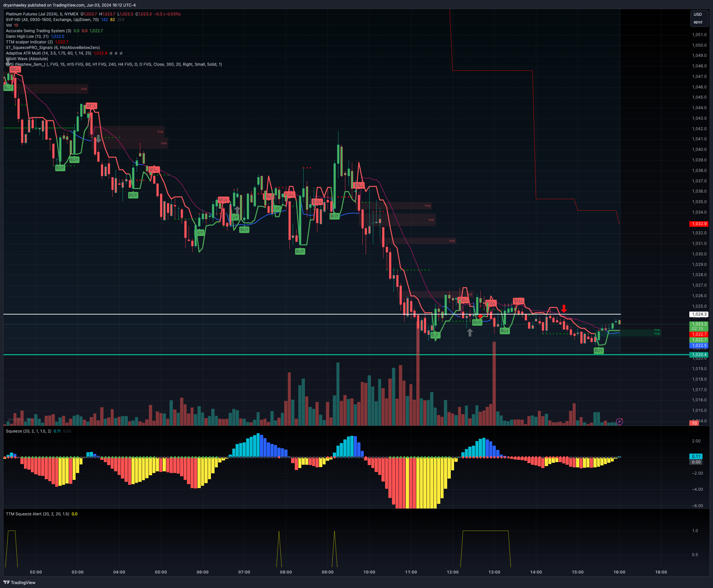The width and height of the screenshot is (713, 588).
Task: Click the red 1,032.9 price label
Action: click(x=699, y=224)
